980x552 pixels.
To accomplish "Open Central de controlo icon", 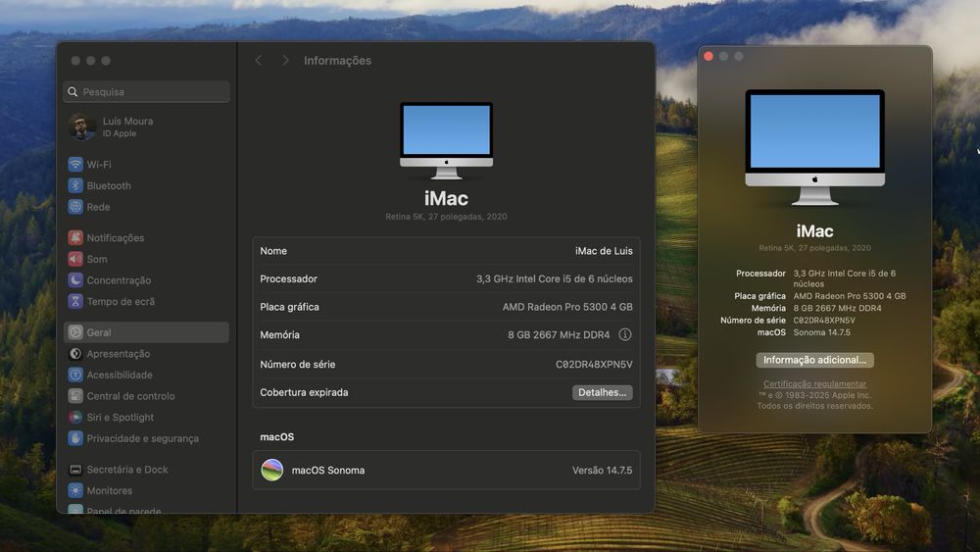I will (x=75, y=396).
